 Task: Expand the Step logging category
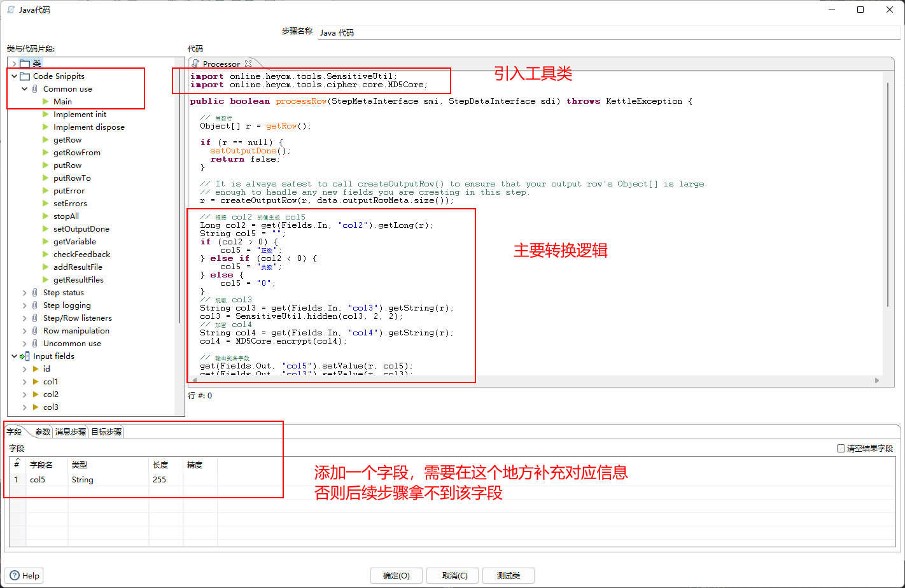click(x=24, y=305)
